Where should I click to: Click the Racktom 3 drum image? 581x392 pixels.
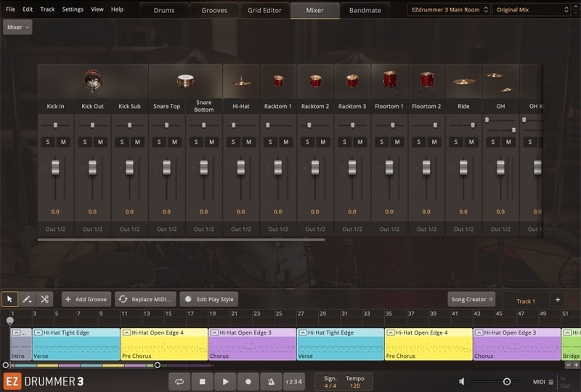point(352,81)
